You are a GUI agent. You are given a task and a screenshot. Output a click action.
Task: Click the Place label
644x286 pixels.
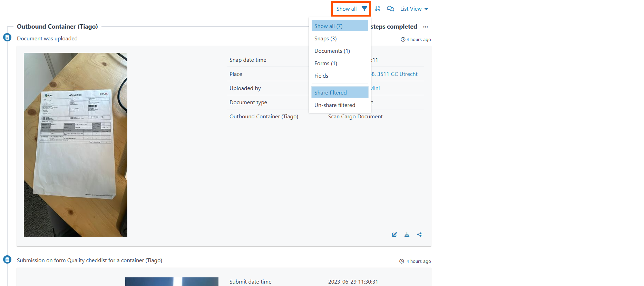point(236,74)
